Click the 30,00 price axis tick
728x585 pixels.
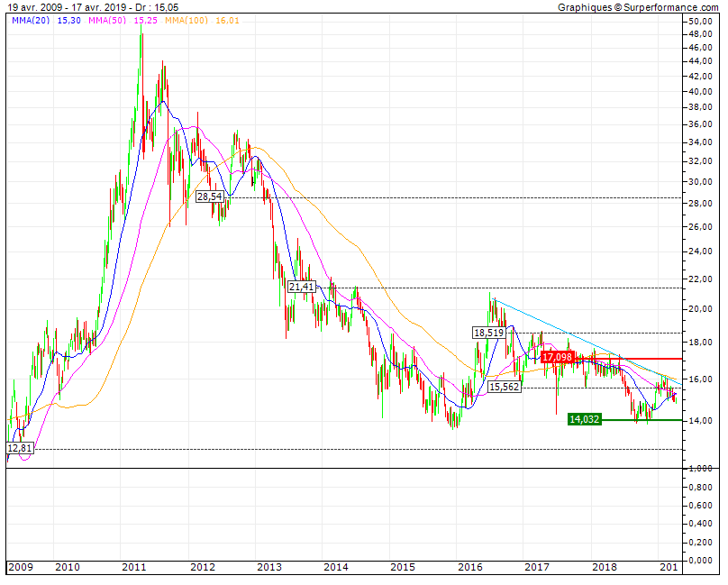pos(700,181)
